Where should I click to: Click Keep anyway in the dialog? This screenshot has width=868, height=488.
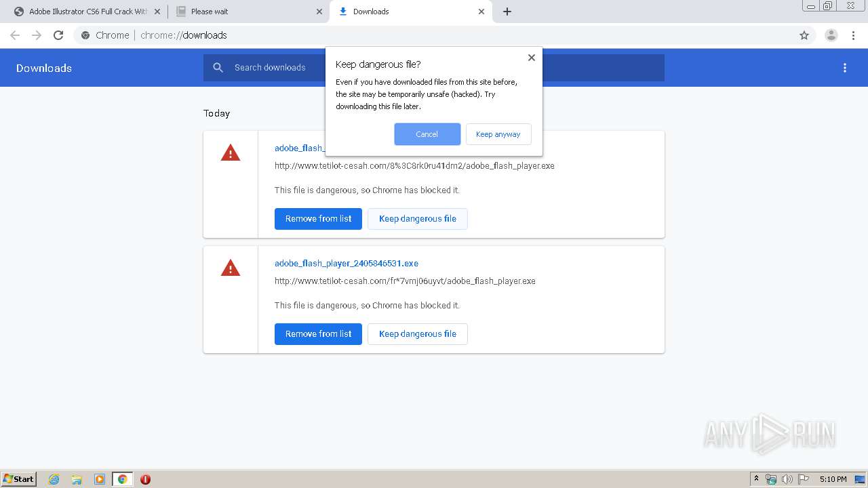[x=498, y=134]
